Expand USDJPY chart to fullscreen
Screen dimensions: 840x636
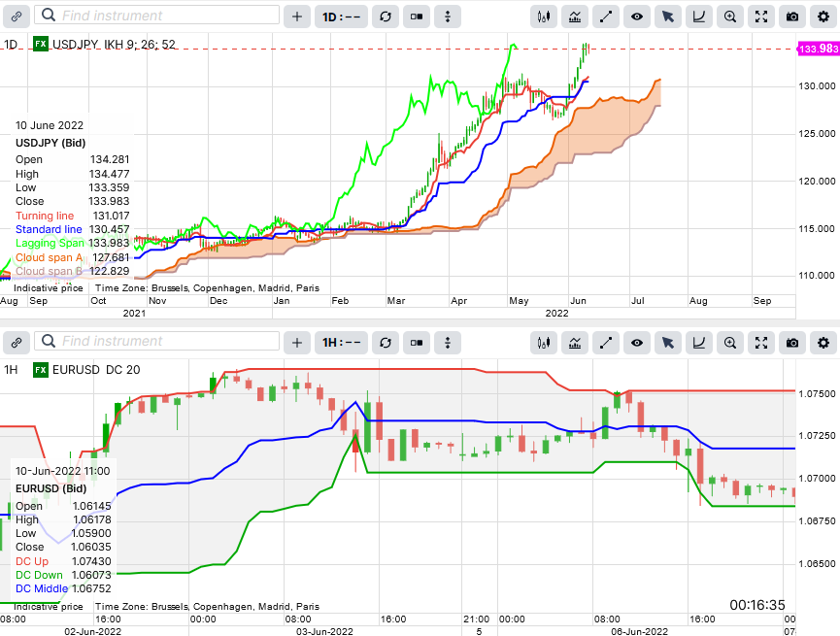click(x=761, y=17)
